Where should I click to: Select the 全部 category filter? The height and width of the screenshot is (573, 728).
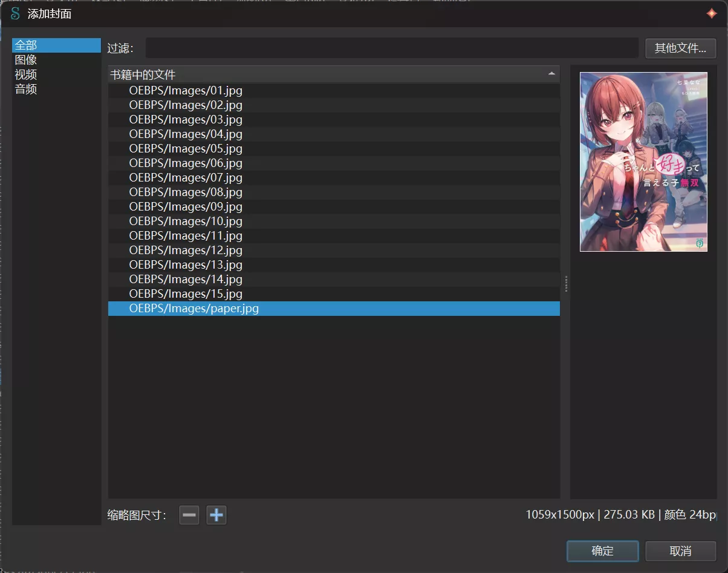click(56, 45)
